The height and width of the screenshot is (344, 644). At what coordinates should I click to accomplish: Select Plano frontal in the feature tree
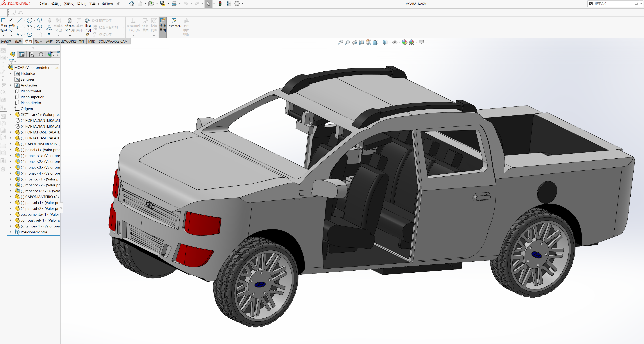[31, 91]
